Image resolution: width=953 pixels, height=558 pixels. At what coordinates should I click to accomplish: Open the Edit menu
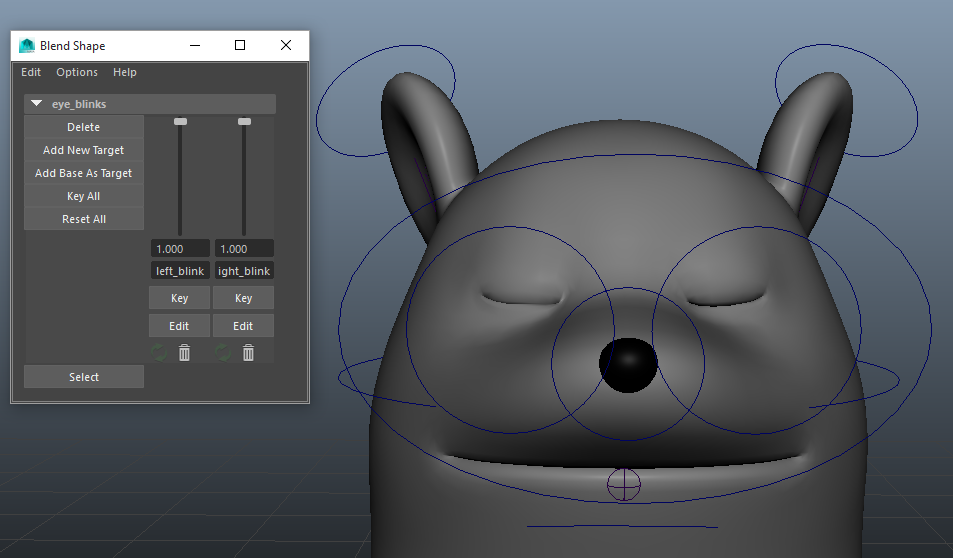tap(31, 72)
